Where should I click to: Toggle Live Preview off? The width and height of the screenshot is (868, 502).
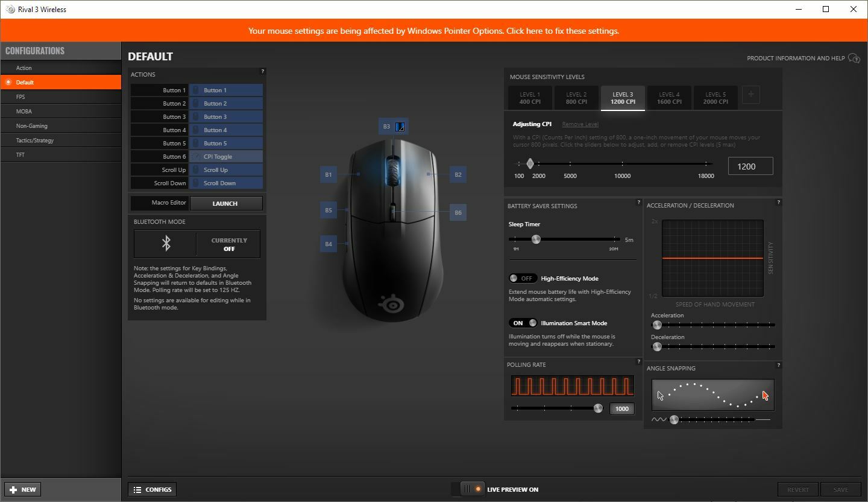coord(471,489)
